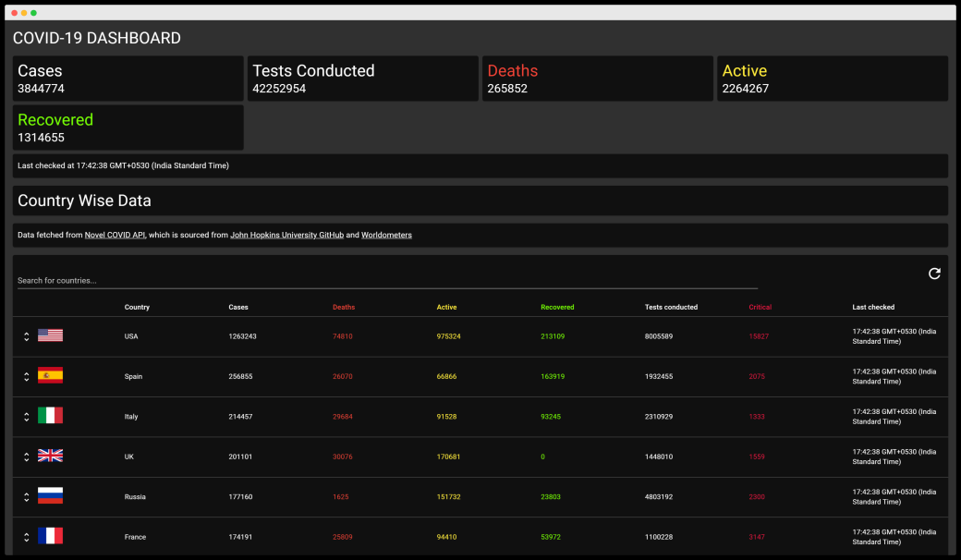Select the Russia flag icon
The width and height of the screenshot is (961, 560).
click(50, 496)
